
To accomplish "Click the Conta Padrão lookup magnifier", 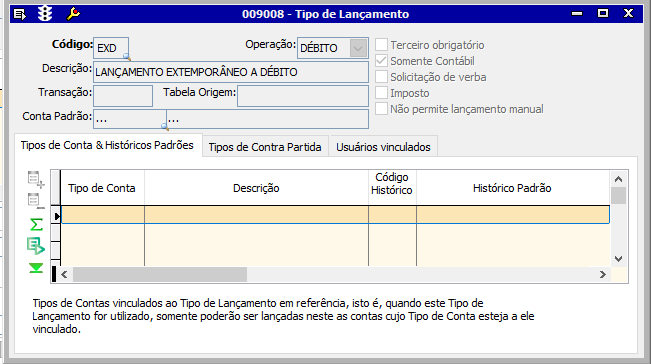I will 165,126.
